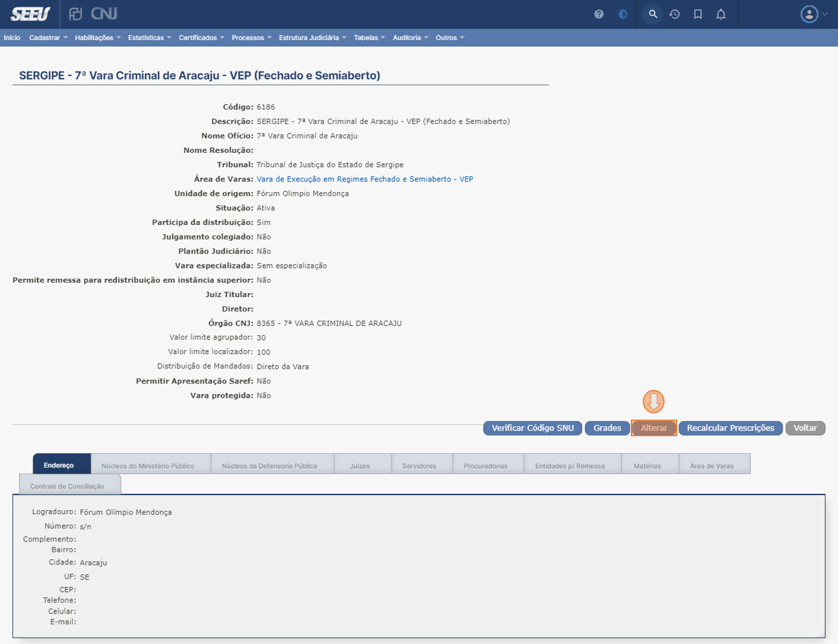Expand the chevron next to user avatar
The width and height of the screenshot is (838, 644).
825,14
